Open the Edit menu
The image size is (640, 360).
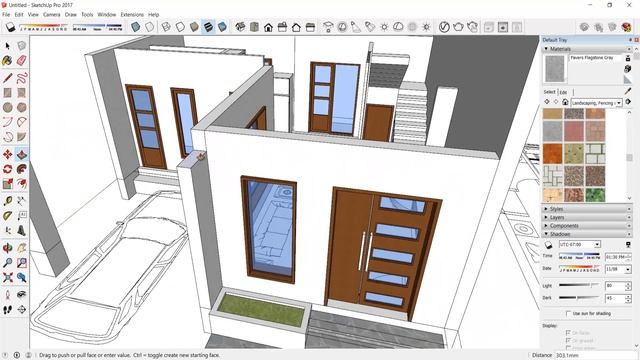pyautogui.click(x=19, y=14)
